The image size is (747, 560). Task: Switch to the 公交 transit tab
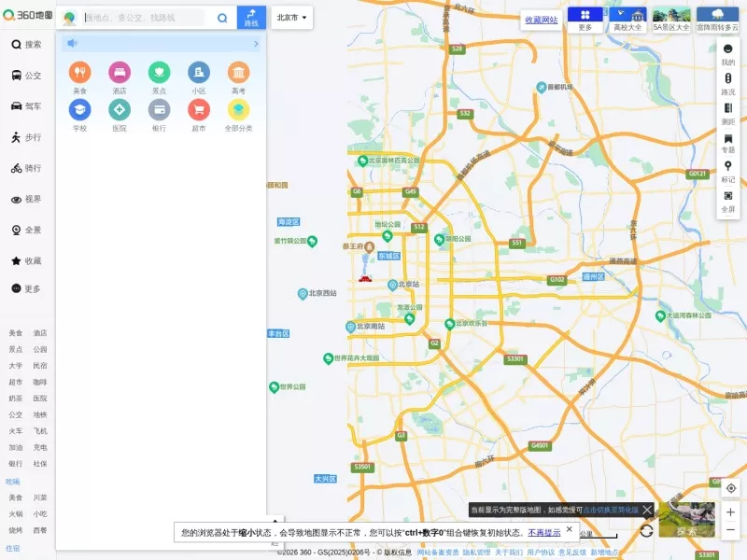tap(26, 76)
